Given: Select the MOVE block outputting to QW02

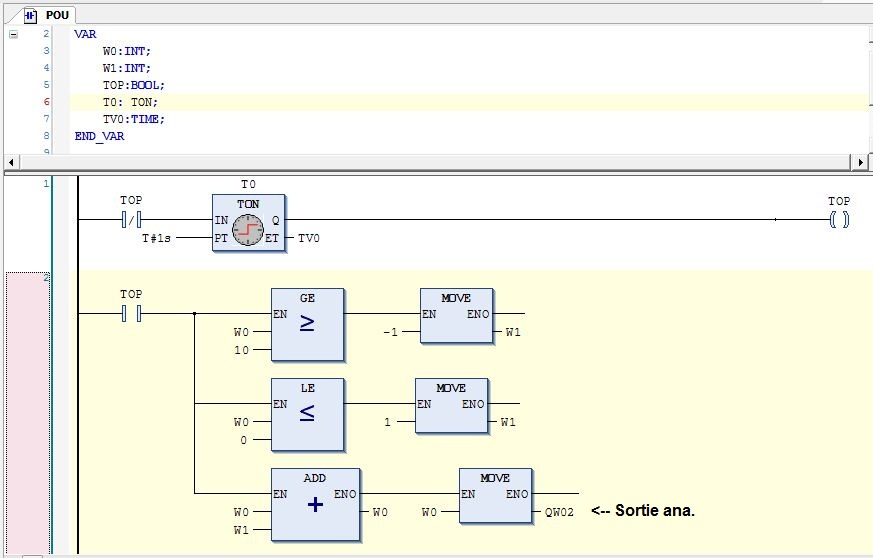Looking at the screenshot, I should [495, 495].
